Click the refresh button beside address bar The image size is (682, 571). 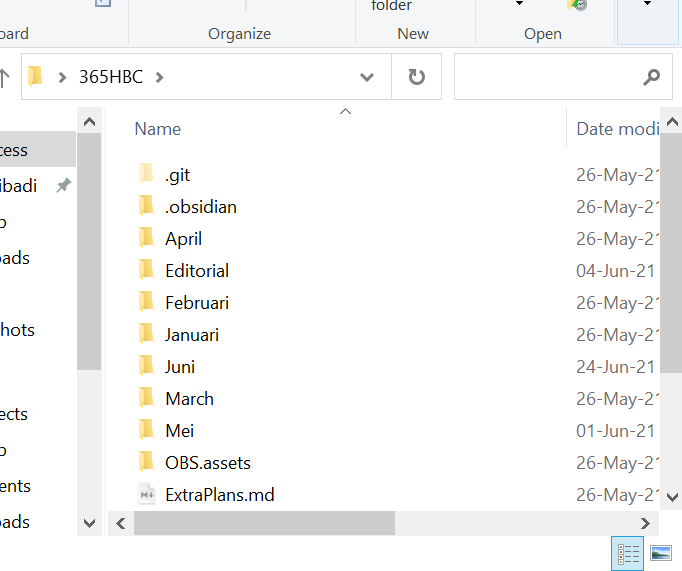pyautogui.click(x=417, y=77)
